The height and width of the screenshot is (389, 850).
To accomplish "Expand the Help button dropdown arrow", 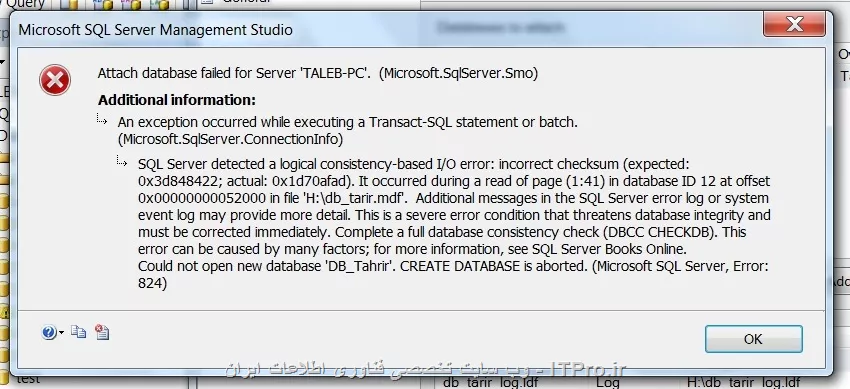I will click(x=61, y=333).
